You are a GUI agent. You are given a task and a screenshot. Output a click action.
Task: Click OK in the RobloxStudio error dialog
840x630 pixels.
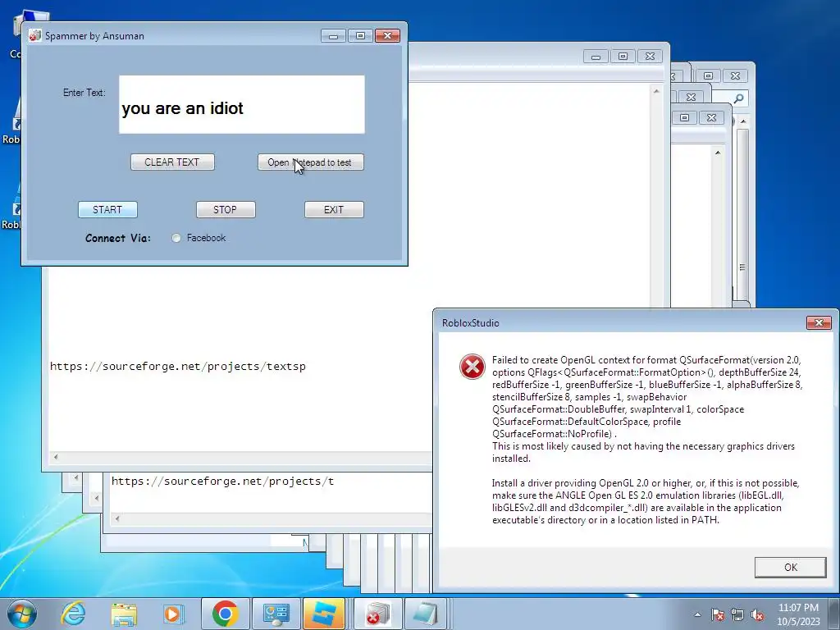[x=790, y=568]
